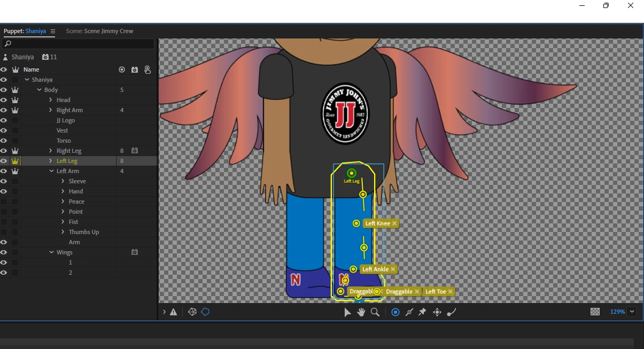The image size is (644, 349).
Task: Select the Hand pan tool
Action: (x=361, y=312)
